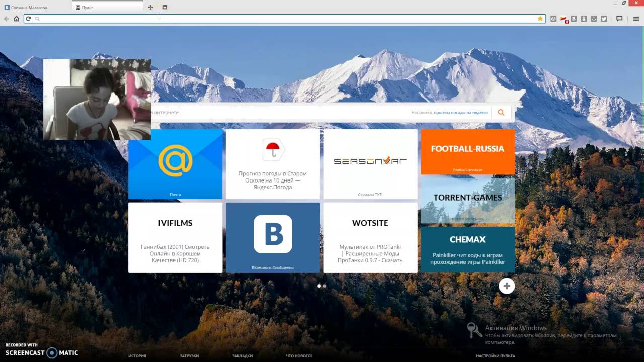Open the mail notifier icon with badge
Viewport: 644px width, 362px height.
pyautogui.click(x=564, y=19)
